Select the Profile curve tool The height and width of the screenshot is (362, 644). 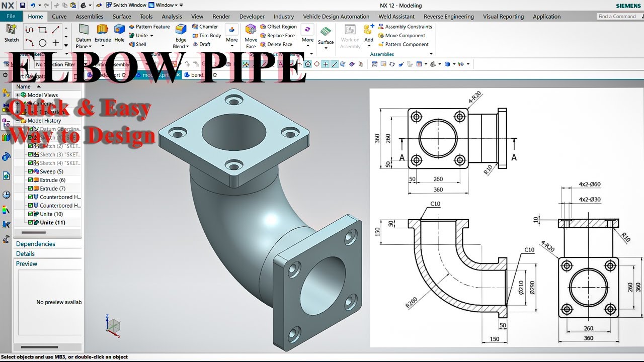point(29,30)
